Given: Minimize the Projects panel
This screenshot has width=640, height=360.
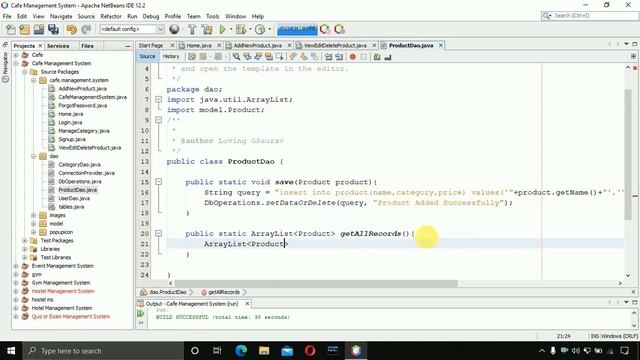Looking at the screenshot, I should click(128, 46).
